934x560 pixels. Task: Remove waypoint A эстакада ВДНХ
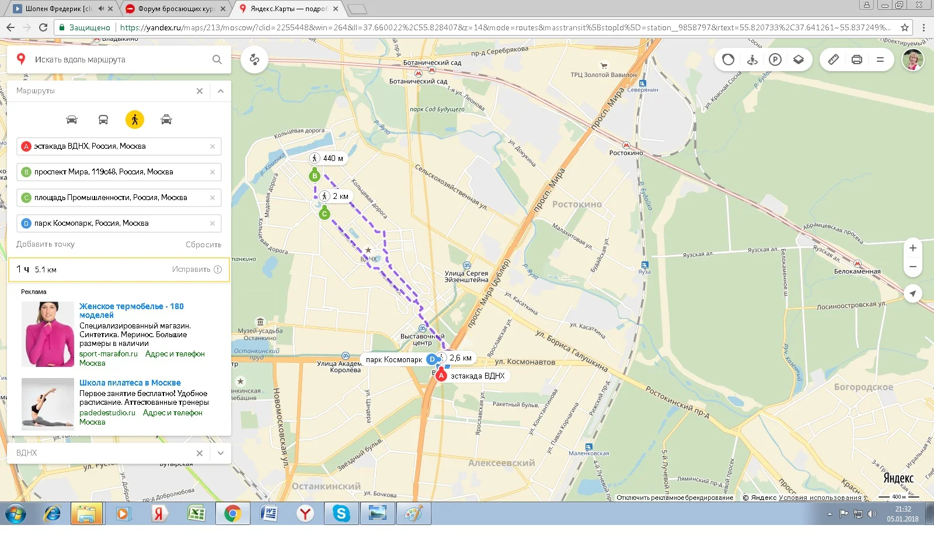click(x=212, y=146)
